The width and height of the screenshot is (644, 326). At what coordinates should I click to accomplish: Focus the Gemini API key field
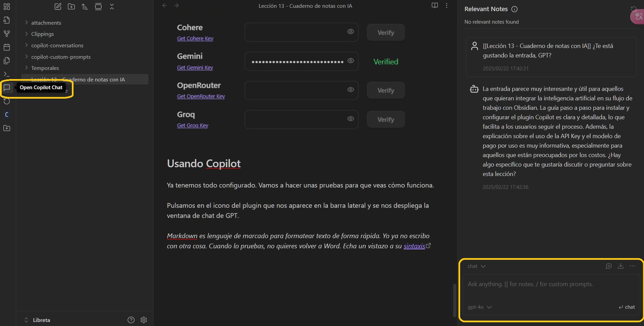point(301,61)
